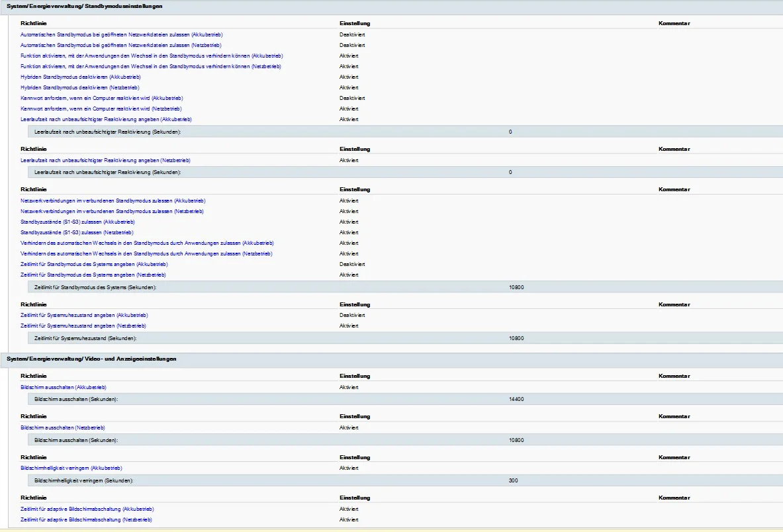
Task: Click Hybriden Standbymodus deaktivieren (Netzbetrieb) link
Action: click(80, 88)
